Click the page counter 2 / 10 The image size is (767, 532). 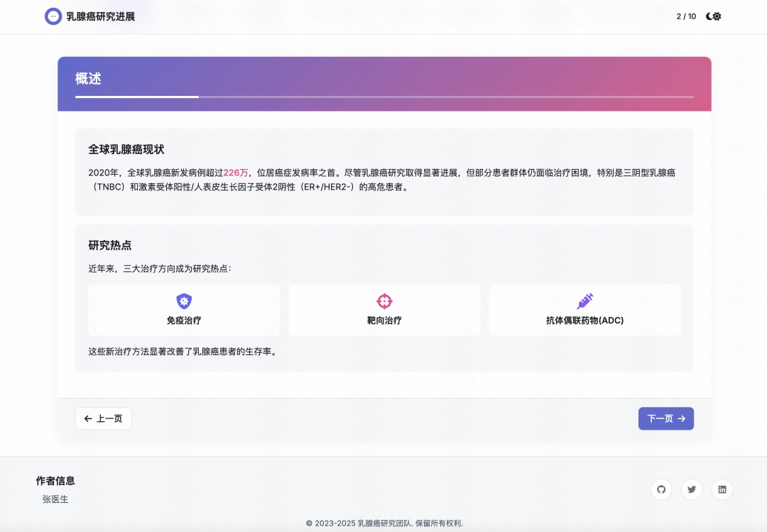tap(686, 16)
